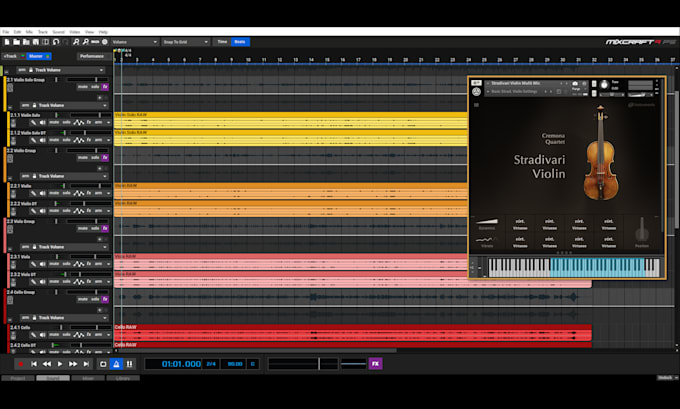Open automation wave icon on 2.4.1 Cello
This screenshot has height=409, width=680.
[78, 335]
